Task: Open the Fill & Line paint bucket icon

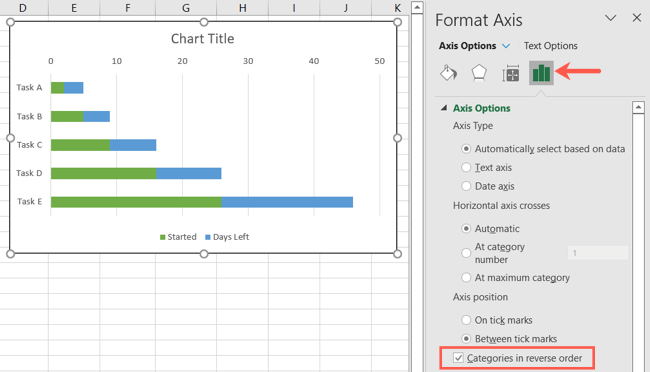Action: click(x=448, y=73)
